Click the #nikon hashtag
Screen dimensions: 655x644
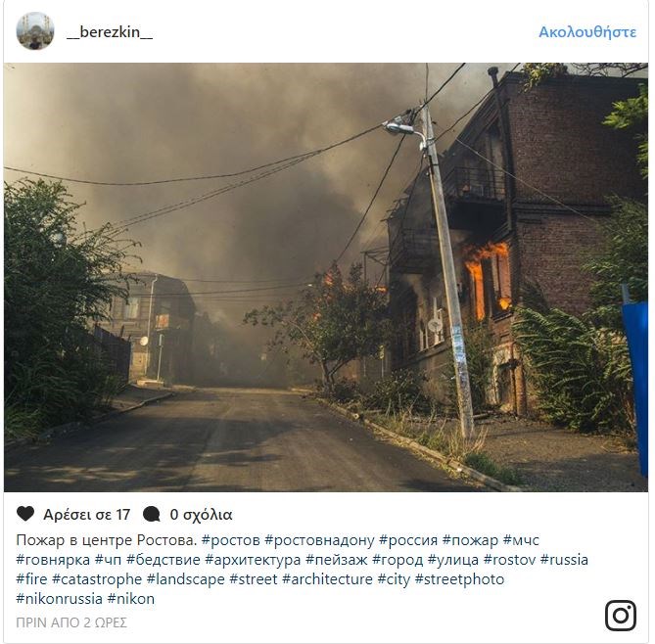click(x=131, y=598)
